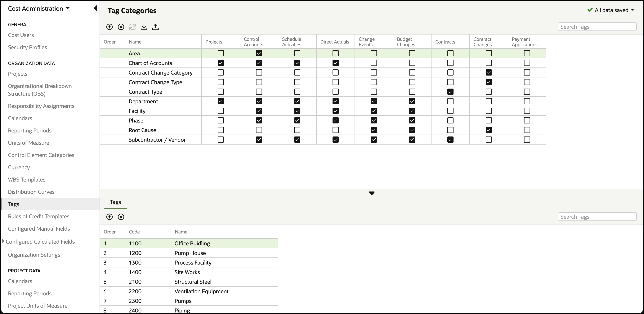Go to Projects under Organization Data
644x314 pixels.
18,74
